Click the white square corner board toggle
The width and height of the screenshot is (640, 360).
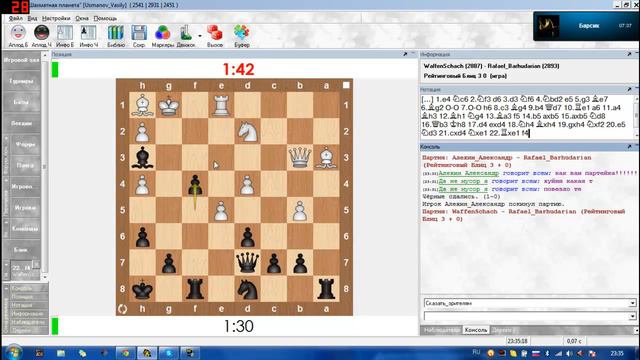tap(346, 85)
